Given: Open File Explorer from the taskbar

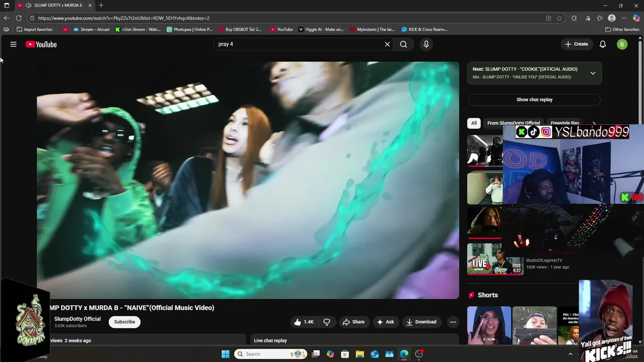Looking at the screenshot, I should coord(360,354).
